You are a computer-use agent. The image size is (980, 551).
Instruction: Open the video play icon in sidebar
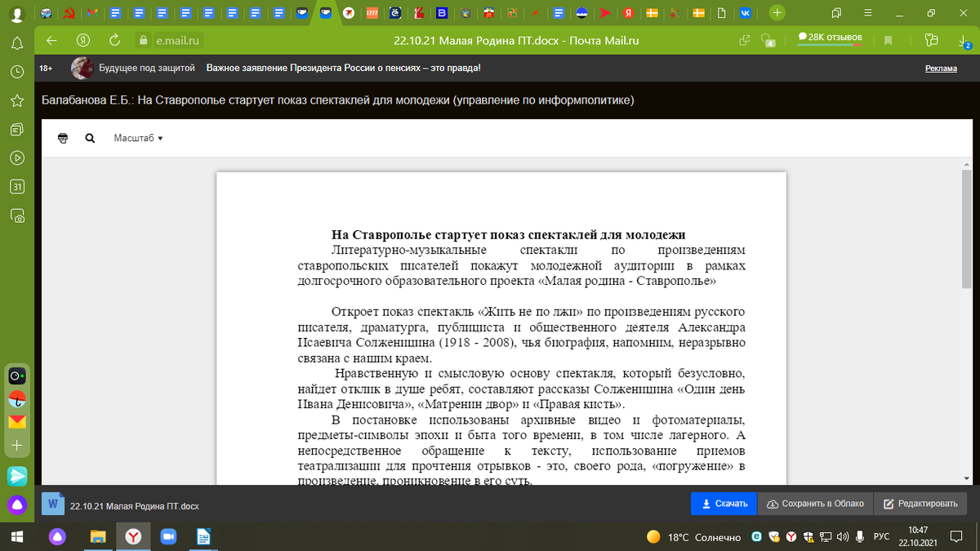point(16,158)
